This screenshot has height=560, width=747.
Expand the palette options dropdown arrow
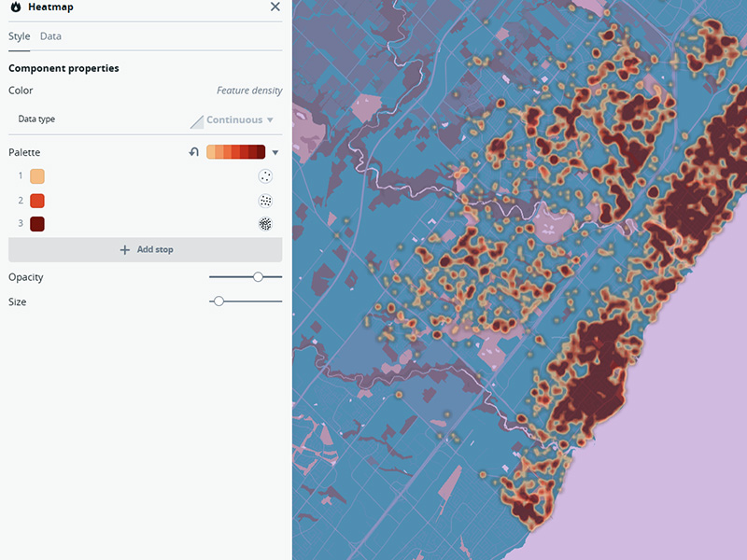274,152
